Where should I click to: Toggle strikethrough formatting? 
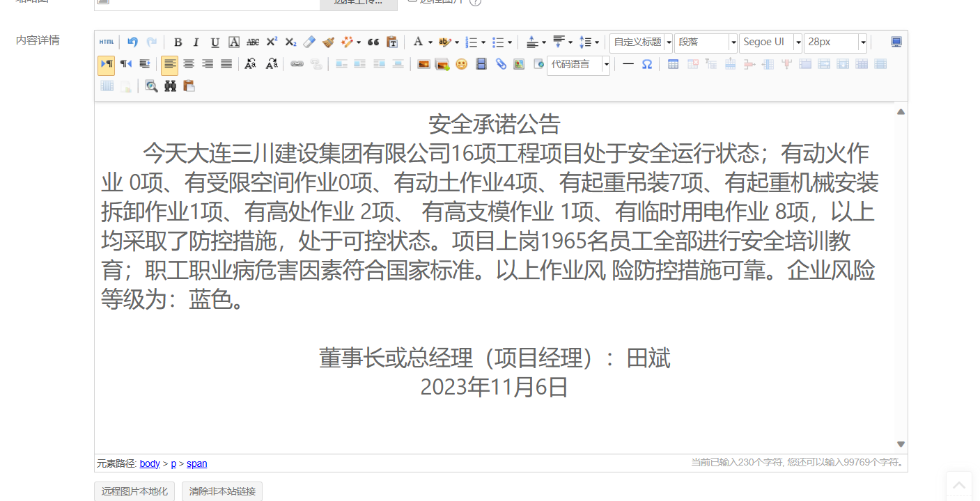253,42
